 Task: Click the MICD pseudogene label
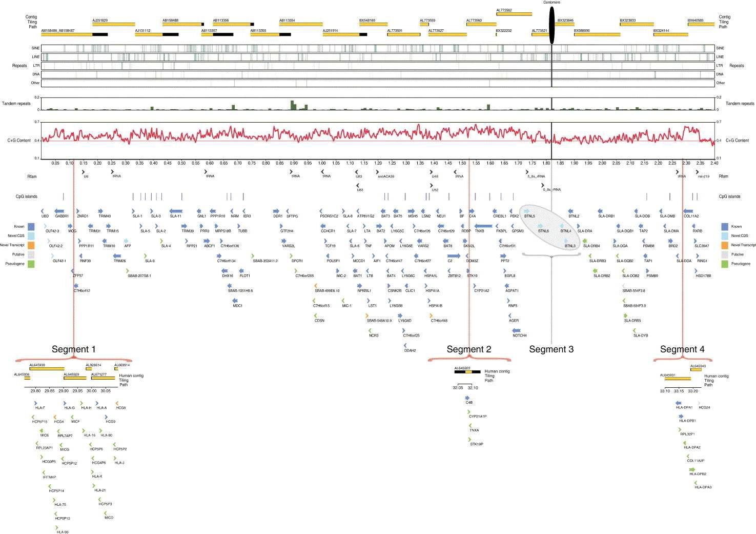[109, 518]
